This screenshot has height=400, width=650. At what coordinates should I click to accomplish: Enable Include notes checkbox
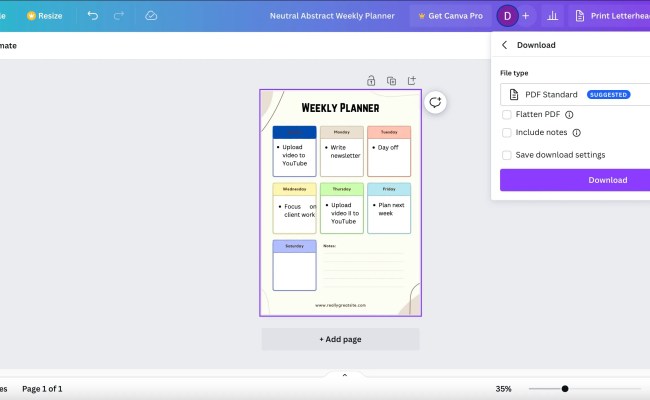pos(507,133)
